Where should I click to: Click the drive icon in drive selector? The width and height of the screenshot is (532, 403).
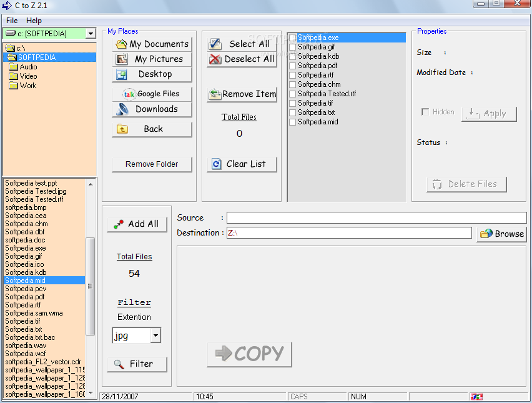11,33
